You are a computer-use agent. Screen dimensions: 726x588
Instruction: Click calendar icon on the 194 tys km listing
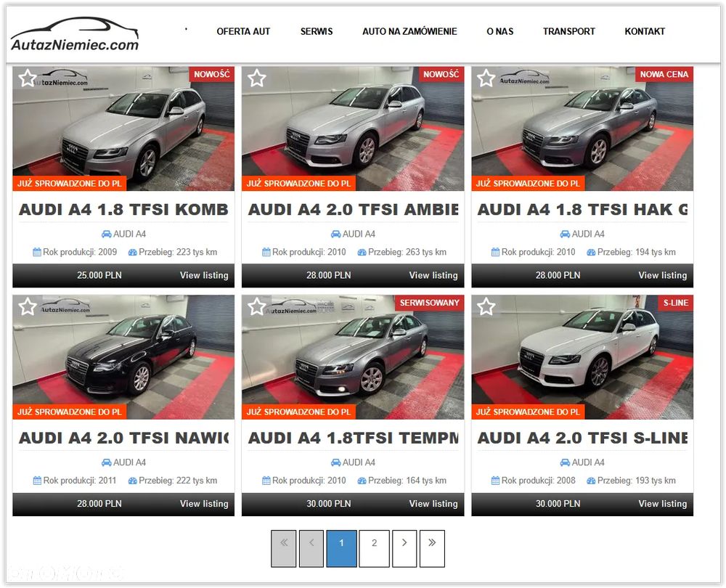495,253
